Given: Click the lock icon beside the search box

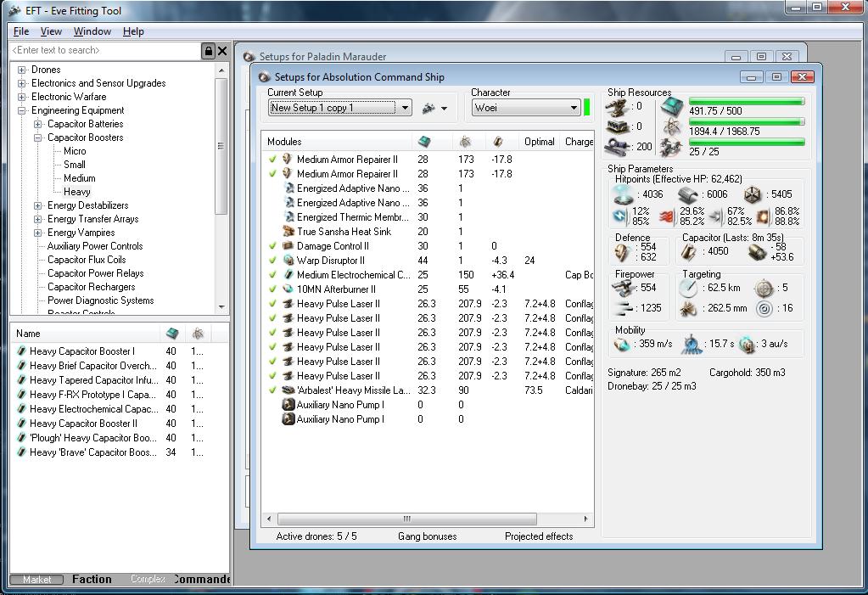Looking at the screenshot, I should tap(208, 51).
